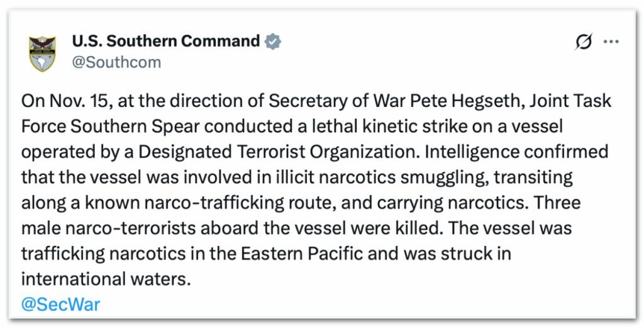The width and height of the screenshot is (644, 329).
Task: Click the words "international waters"
Action: pos(104,279)
